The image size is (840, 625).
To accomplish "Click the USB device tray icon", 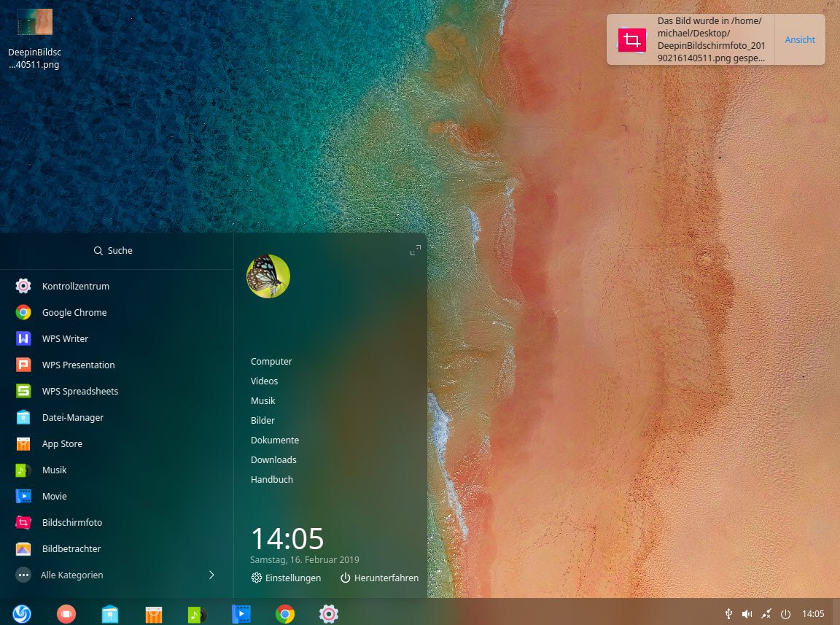I will pos(728,614).
